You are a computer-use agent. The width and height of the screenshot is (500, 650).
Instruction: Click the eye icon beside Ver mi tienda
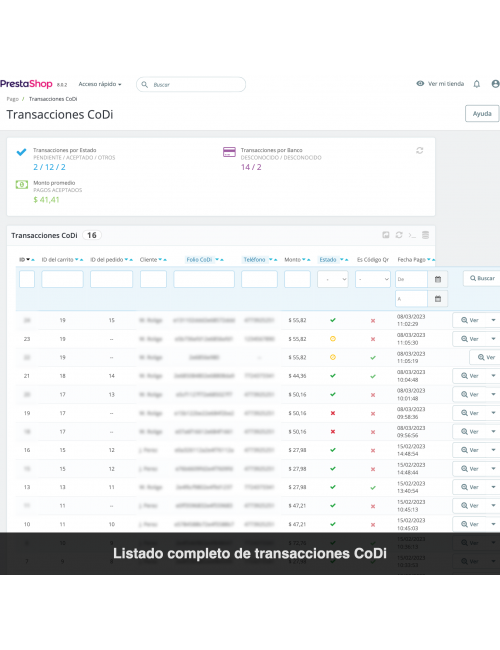(420, 83)
